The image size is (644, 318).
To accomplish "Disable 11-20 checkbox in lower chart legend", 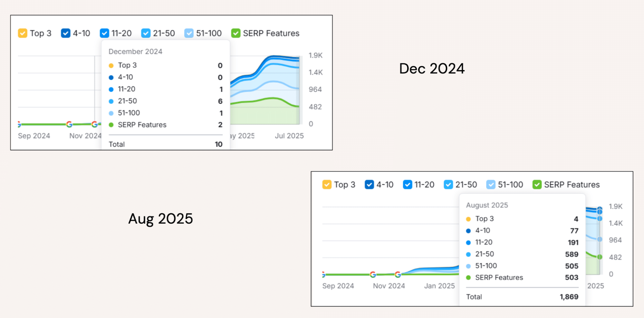I will click(408, 184).
